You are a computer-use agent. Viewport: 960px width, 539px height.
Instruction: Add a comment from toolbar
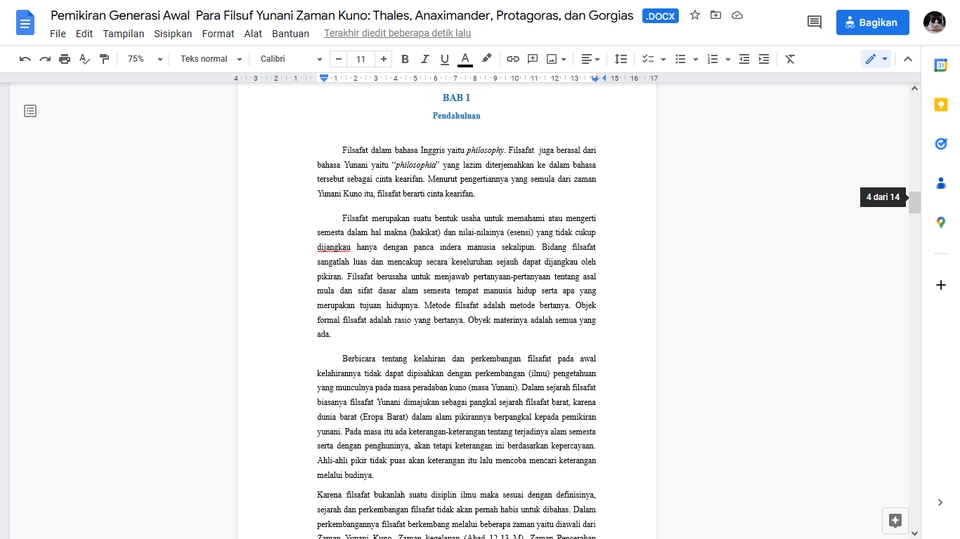pos(533,59)
